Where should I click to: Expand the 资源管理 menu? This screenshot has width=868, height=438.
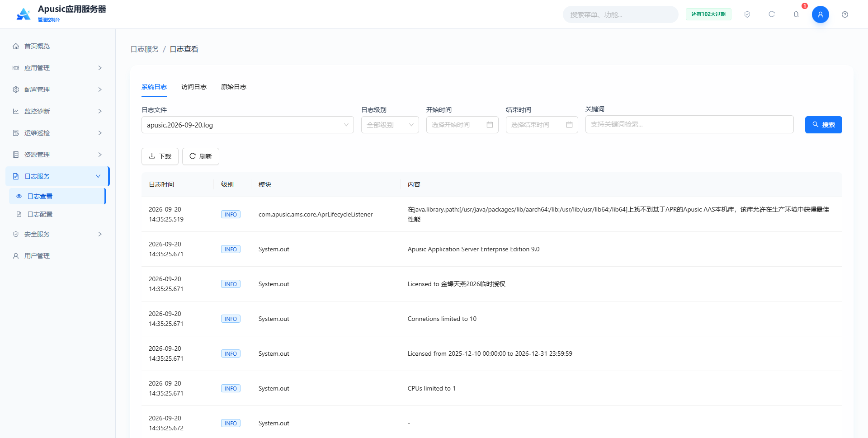pos(57,155)
